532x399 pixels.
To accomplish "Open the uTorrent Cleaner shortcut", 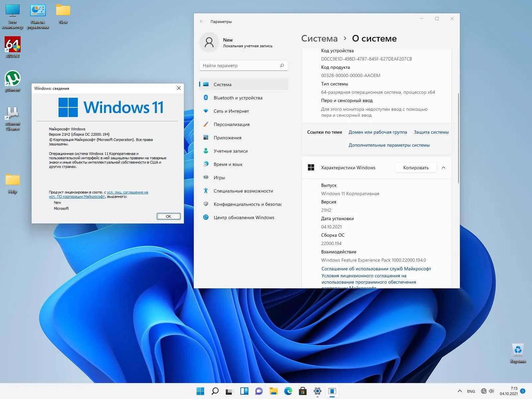I will 13,118.
